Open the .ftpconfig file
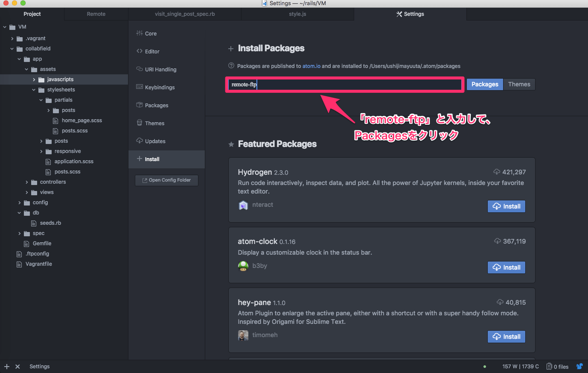The height and width of the screenshot is (373, 588). tap(37, 254)
